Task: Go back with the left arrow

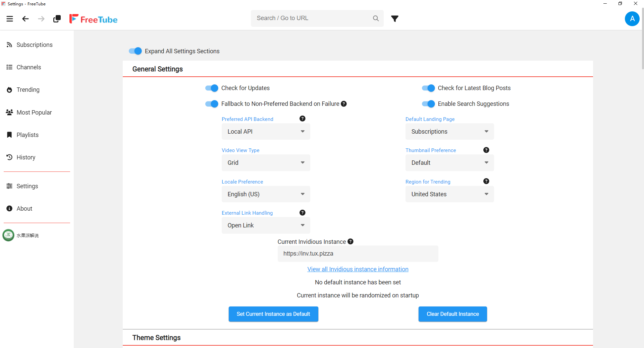Action: [x=25, y=19]
